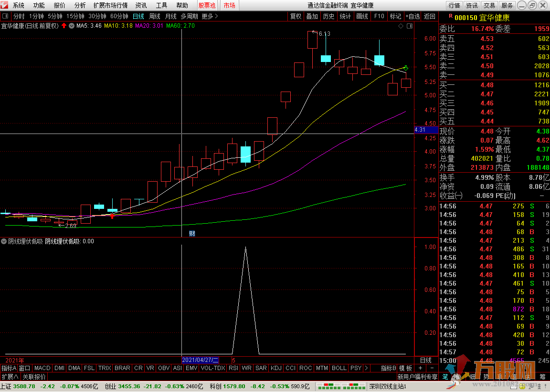Image resolution: width=550 pixels, height=392 pixels.
Task: Select the 指标B tab
Action: pos(388,368)
